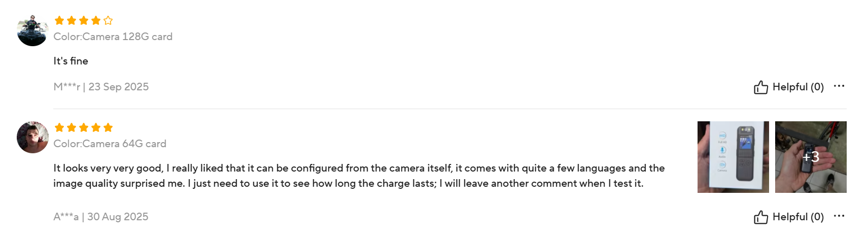Open more options ellipsis for A***a's review
The height and width of the screenshot is (236, 868).
point(839,216)
